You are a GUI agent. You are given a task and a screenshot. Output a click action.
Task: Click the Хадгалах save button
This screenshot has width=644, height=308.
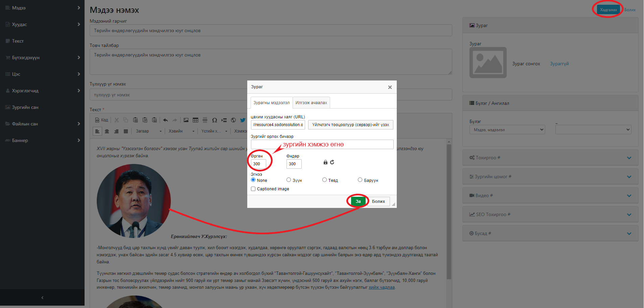pyautogui.click(x=608, y=10)
